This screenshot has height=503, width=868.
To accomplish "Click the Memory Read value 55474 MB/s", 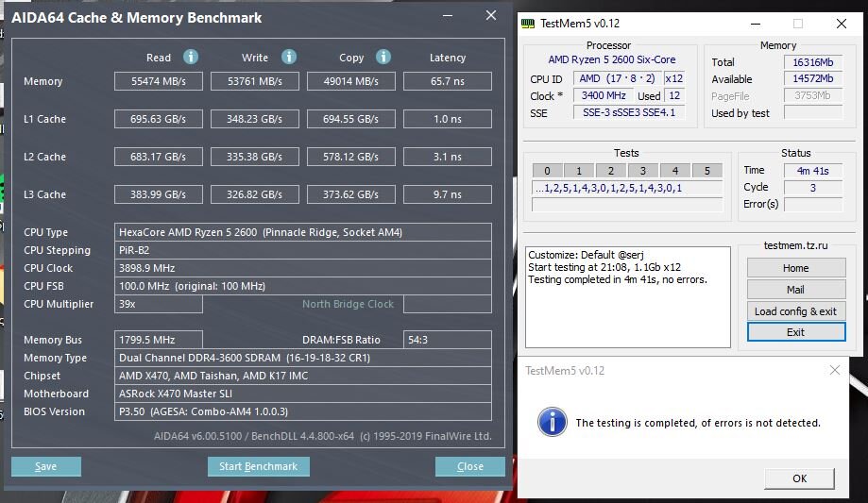I will tap(159, 81).
